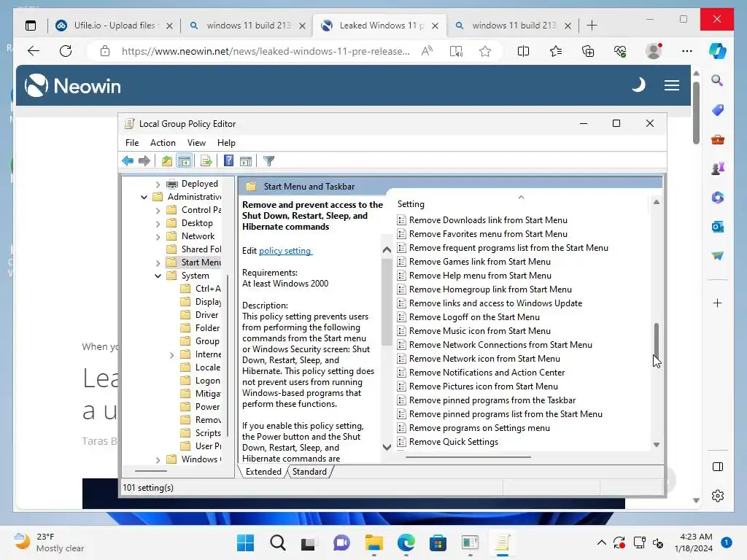The image size is (747, 560).
Task: Expand Start Menu tree node chevron
Action: point(158,262)
